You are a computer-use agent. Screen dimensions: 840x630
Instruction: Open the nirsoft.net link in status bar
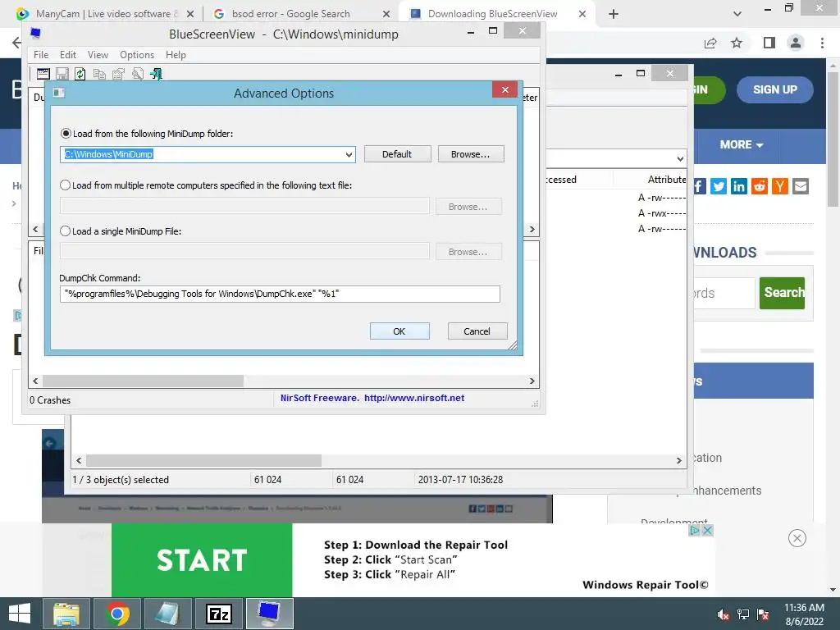[414, 398]
